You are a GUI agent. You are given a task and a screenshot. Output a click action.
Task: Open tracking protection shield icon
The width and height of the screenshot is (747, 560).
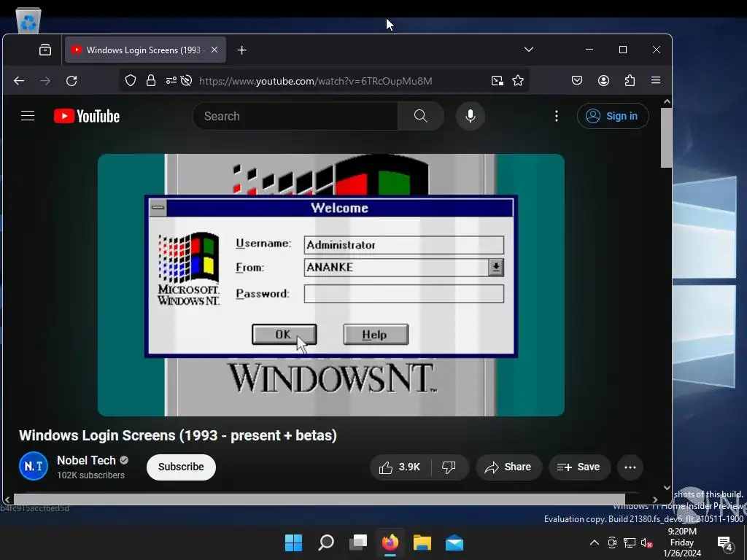(x=131, y=81)
